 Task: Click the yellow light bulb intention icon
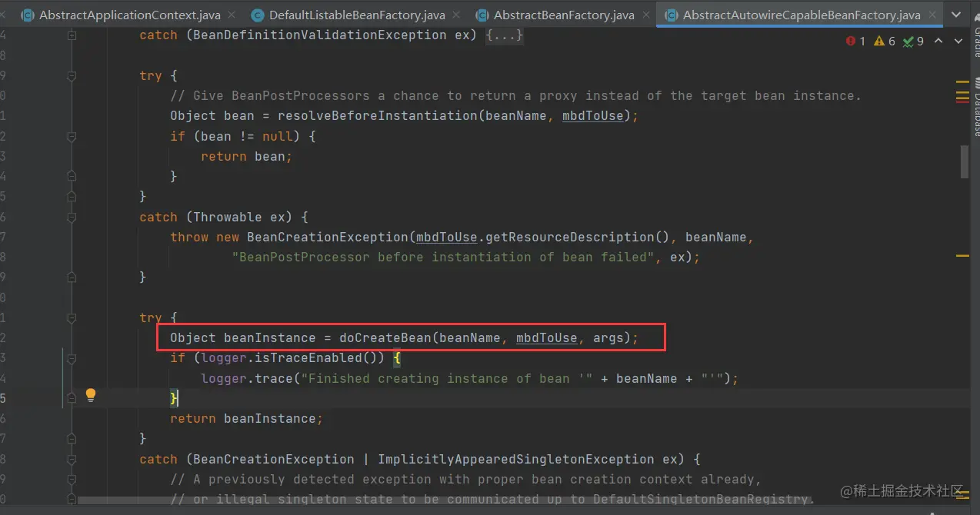[x=91, y=396]
